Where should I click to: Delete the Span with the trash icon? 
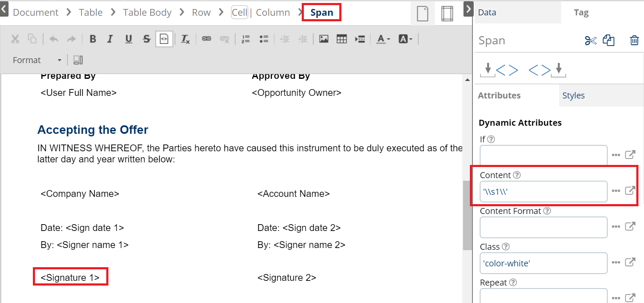pos(634,40)
